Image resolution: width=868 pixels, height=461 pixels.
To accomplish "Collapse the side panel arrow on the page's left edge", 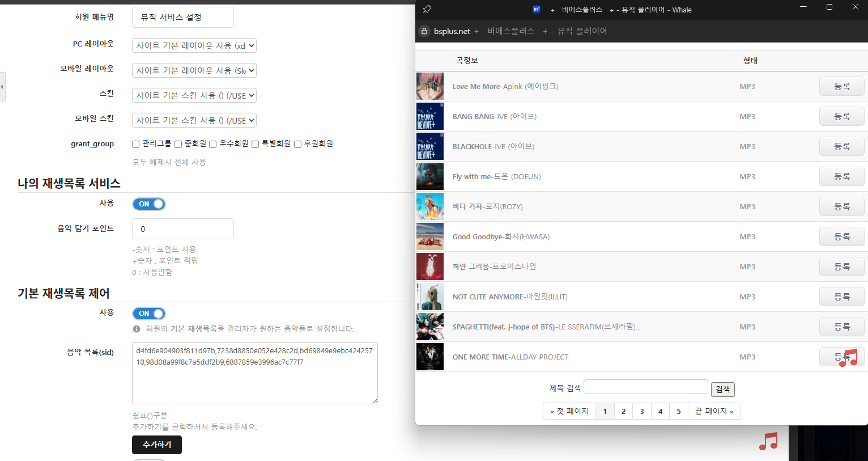I will coord(2,87).
